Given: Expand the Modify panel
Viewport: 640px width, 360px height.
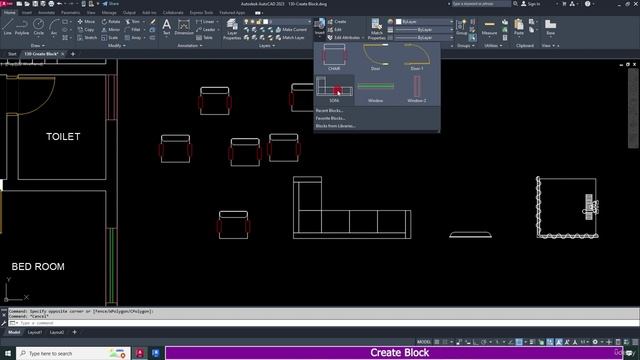Looking at the screenshot, I should click(x=116, y=46).
